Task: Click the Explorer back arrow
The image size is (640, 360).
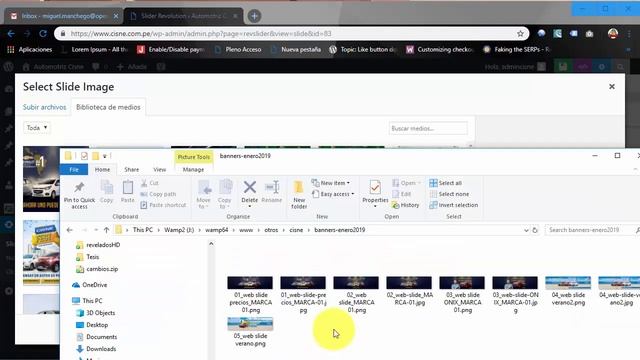Action: (x=69, y=230)
